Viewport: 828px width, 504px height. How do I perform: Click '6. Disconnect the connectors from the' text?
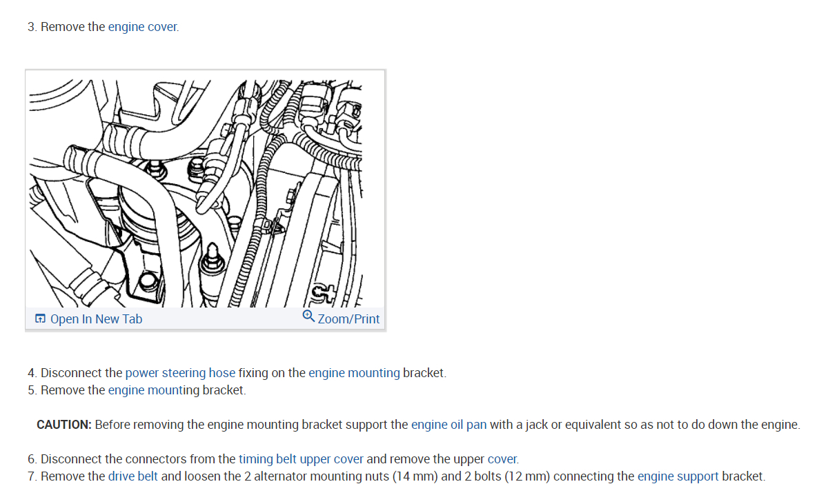132,459
